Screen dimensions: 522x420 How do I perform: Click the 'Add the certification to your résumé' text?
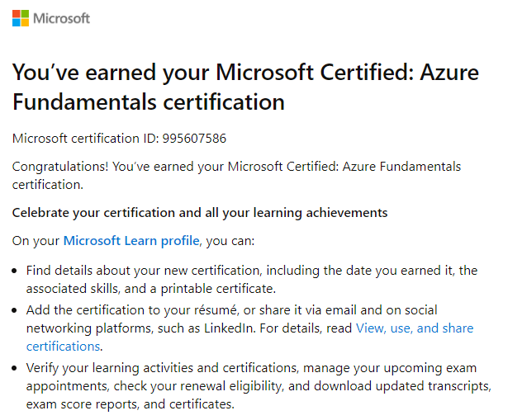click(x=132, y=310)
